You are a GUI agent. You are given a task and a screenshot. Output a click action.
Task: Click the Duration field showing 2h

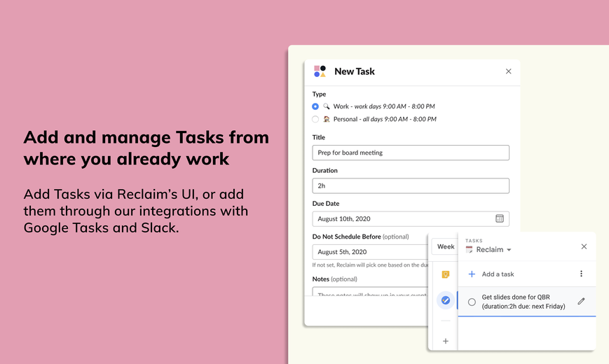coord(411,186)
